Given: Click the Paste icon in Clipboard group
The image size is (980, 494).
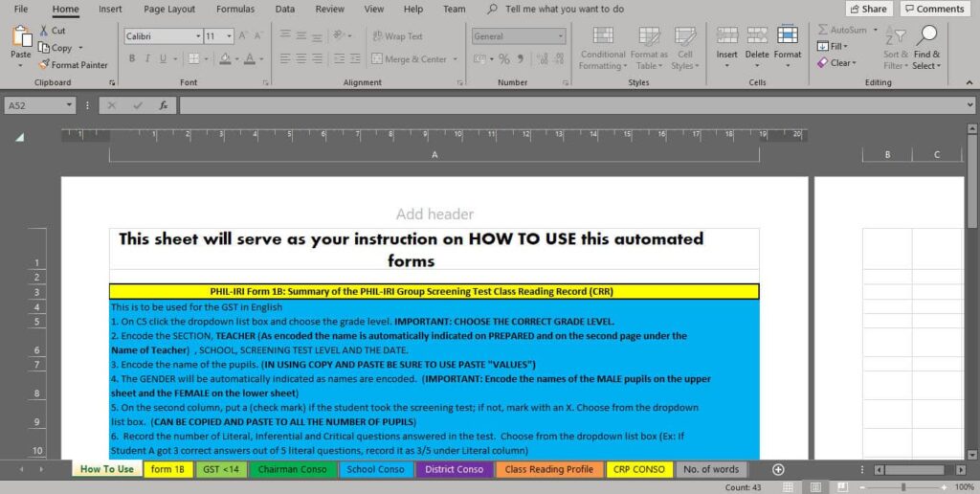Looking at the screenshot, I should coord(21,38).
